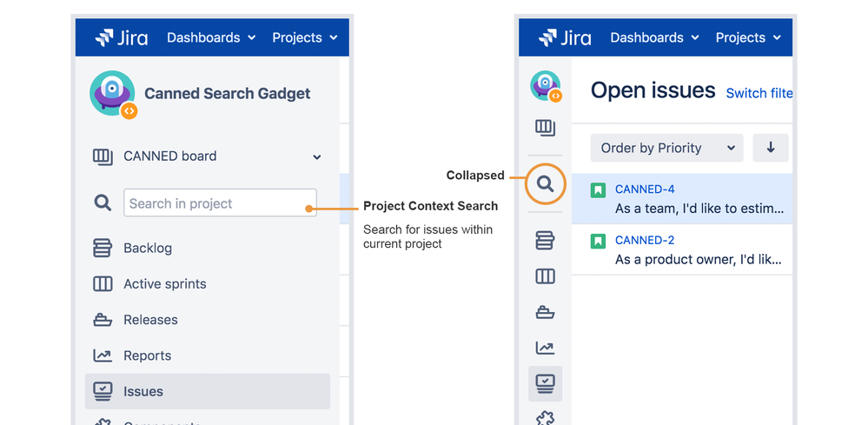Click the project avatar in the collapsed sidebar
This screenshot has height=425, width=868.
click(x=546, y=86)
